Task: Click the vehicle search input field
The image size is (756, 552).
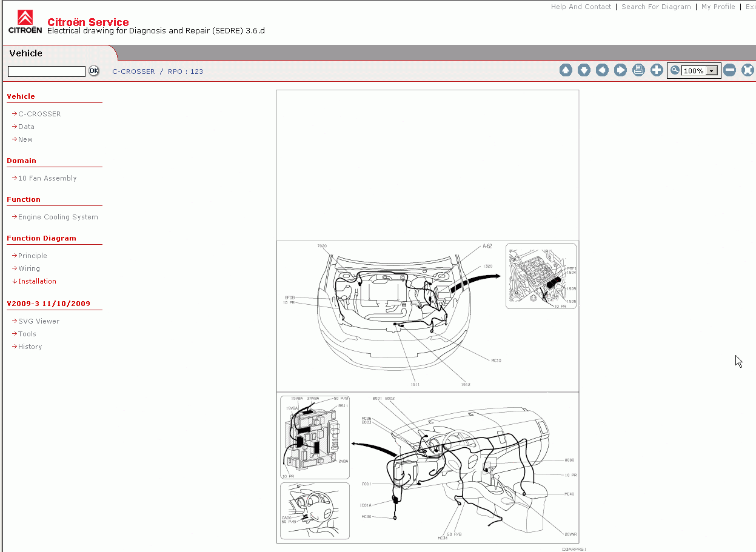Action: click(46, 71)
